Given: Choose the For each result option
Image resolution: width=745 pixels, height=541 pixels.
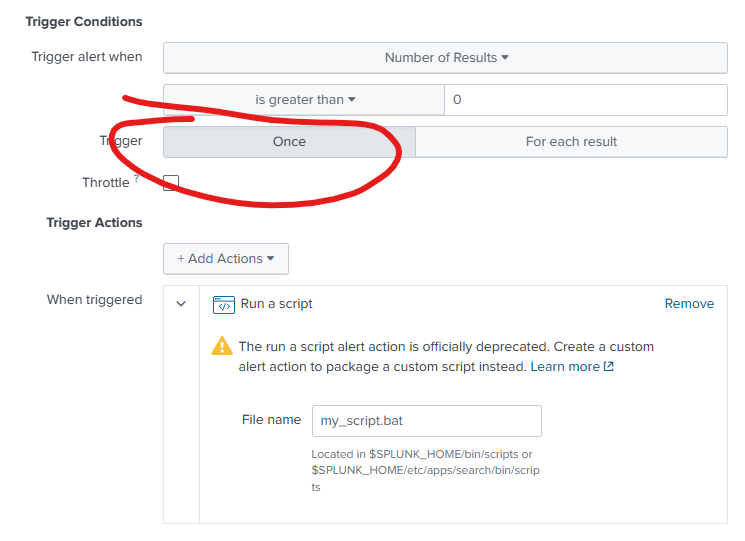Looking at the screenshot, I should coord(571,142).
